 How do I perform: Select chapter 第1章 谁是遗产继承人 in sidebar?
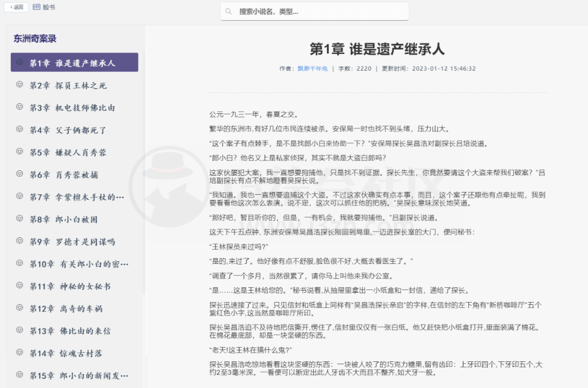click(74, 62)
